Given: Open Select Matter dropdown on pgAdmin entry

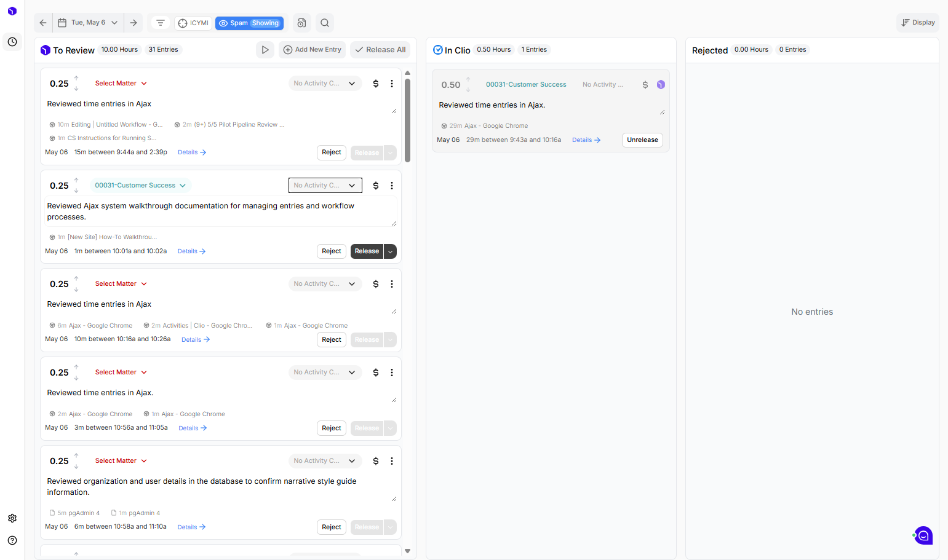Looking at the screenshot, I should coord(121,461).
